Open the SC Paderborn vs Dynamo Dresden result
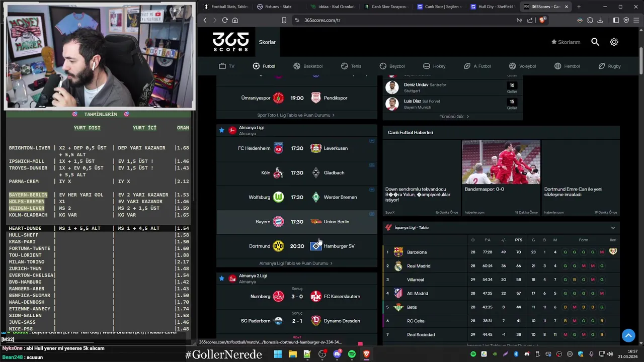The image size is (644, 362). tap(297, 320)
